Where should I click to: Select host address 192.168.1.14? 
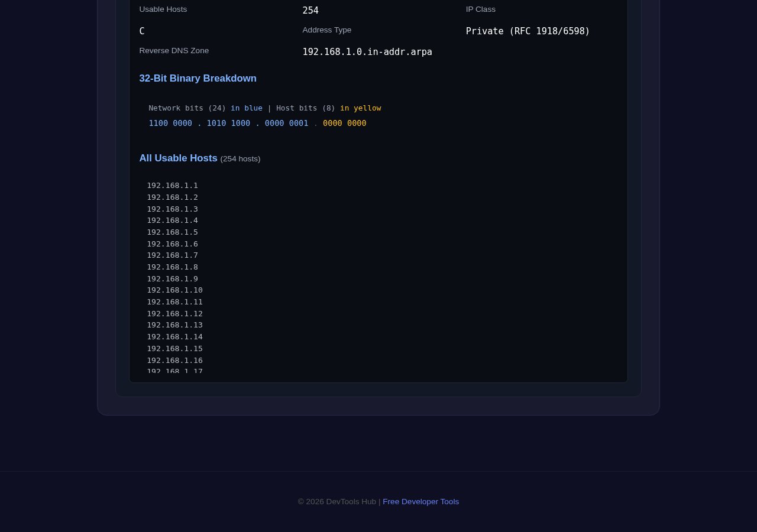click(174, 337)
